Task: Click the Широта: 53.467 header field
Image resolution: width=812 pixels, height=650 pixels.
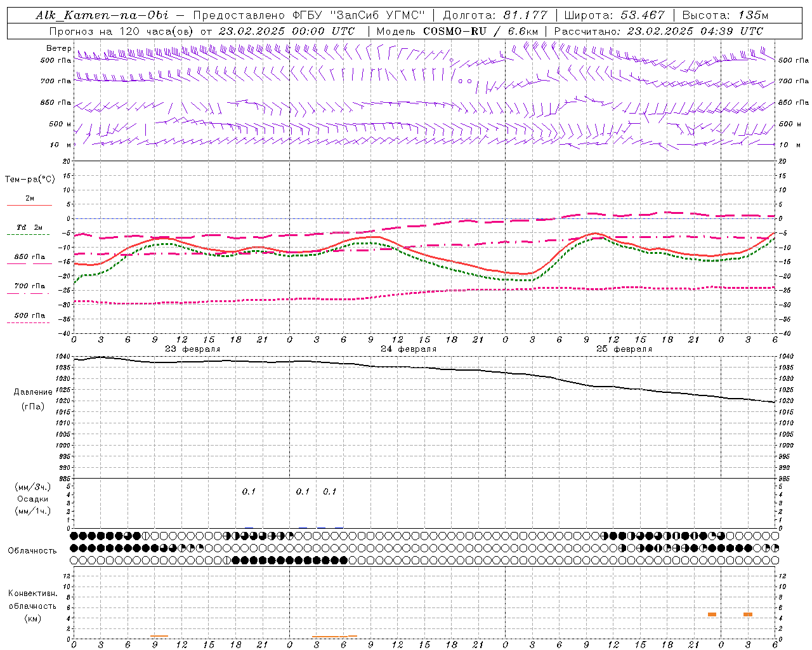Action: click(x=614, y=15)
